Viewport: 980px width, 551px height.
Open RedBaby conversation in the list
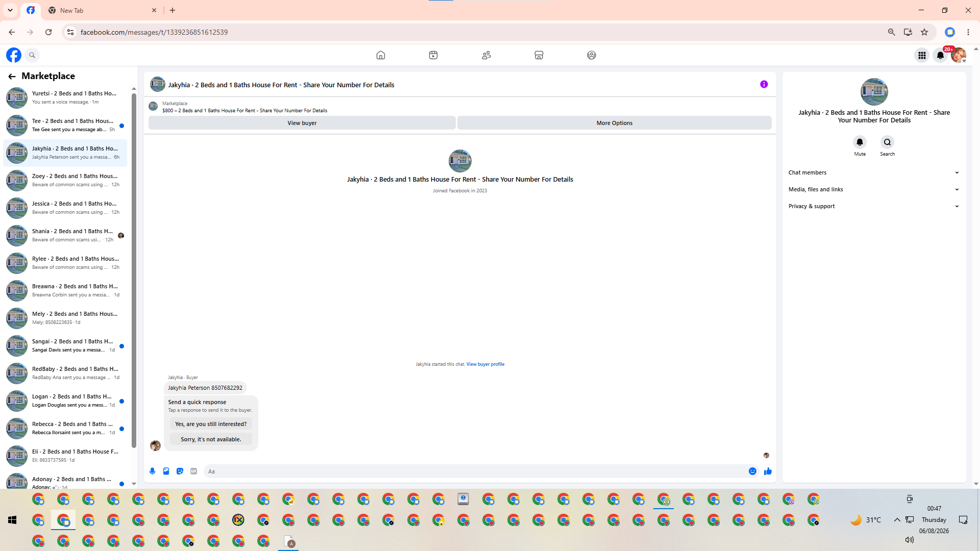pos(65,373)
